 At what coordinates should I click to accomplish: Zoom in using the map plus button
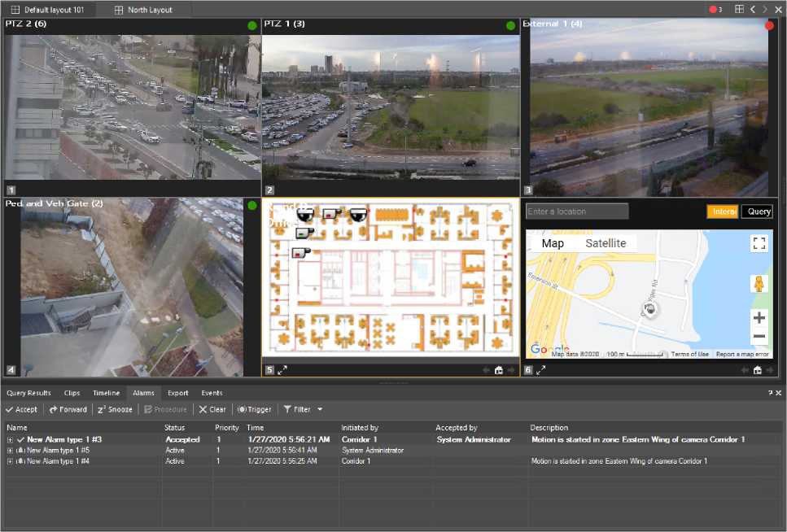point(759,318)
